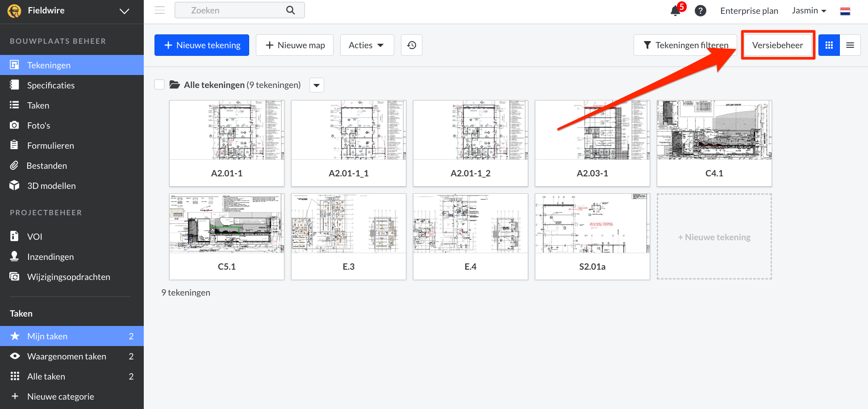Click the Alle tekeningen folder icon
The height and width of the screenshot is (409, 868).
click(175, 84)
